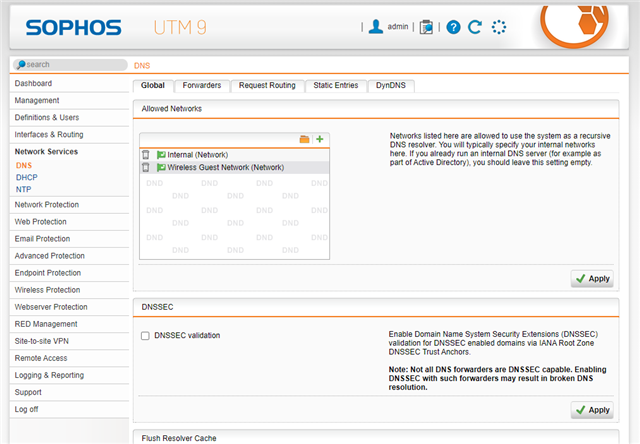Delete Wireless Guest Network with trash icon
Viewport: 640px width, 444px height.
146,167
